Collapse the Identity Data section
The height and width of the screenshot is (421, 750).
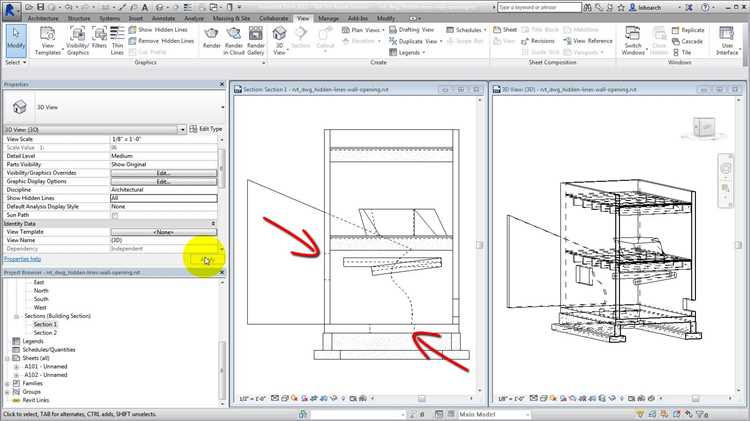pyautogui.click(x=213, y=223)
